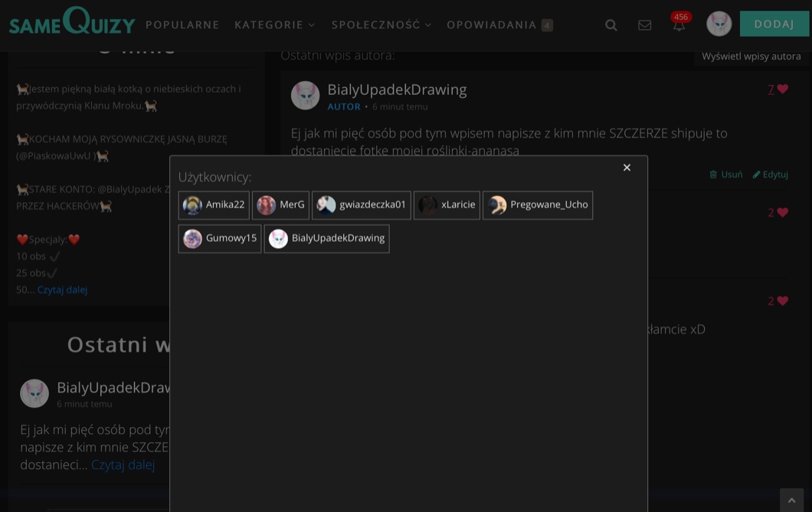Close the Użytkownicy popup
812x512 pixels.
point(627,168)
